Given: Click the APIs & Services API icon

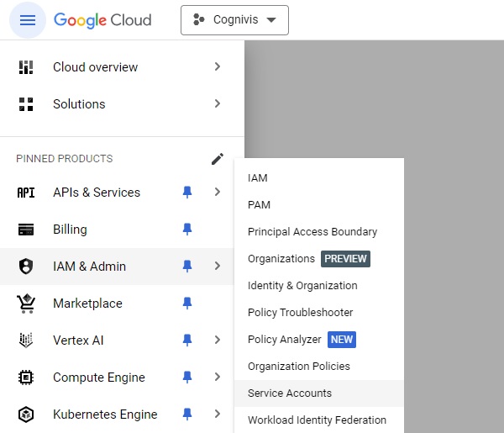Looking at the screenshot, I should pyautogui.click(x=26, y=193).
